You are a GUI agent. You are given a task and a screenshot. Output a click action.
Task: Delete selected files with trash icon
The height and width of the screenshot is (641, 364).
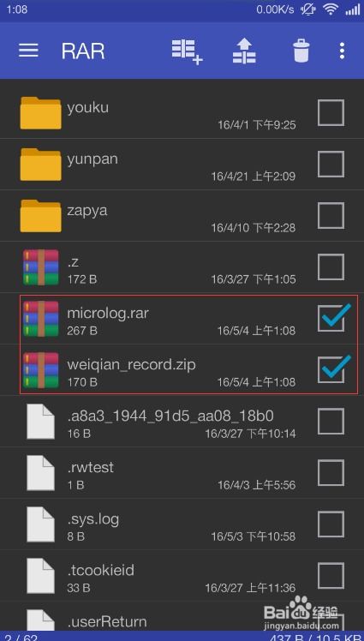click(x=301, y=51)
